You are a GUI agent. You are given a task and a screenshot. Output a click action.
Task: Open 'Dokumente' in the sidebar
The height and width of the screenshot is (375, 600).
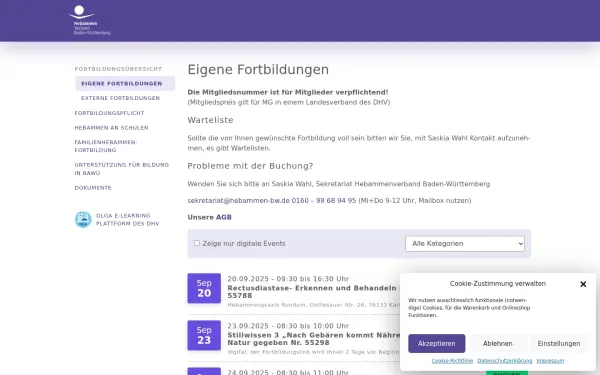point(93,188)
